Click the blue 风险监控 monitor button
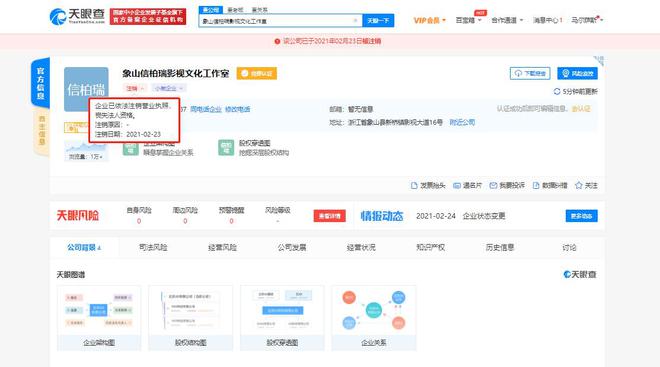The image size is (660, 367). pos(577,73)
